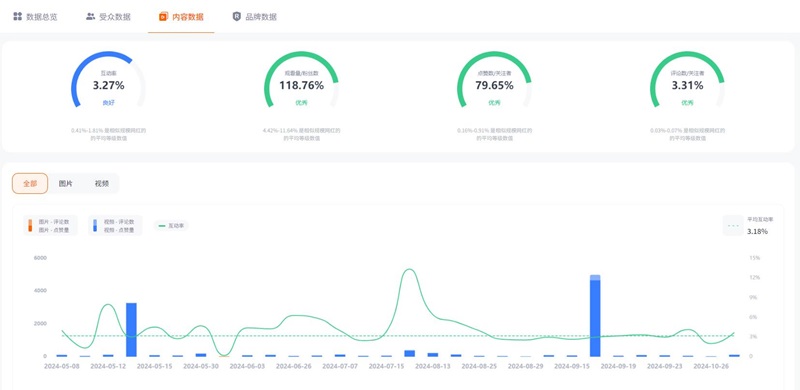Click the 2024-09-15 axis date

point(572,366)
